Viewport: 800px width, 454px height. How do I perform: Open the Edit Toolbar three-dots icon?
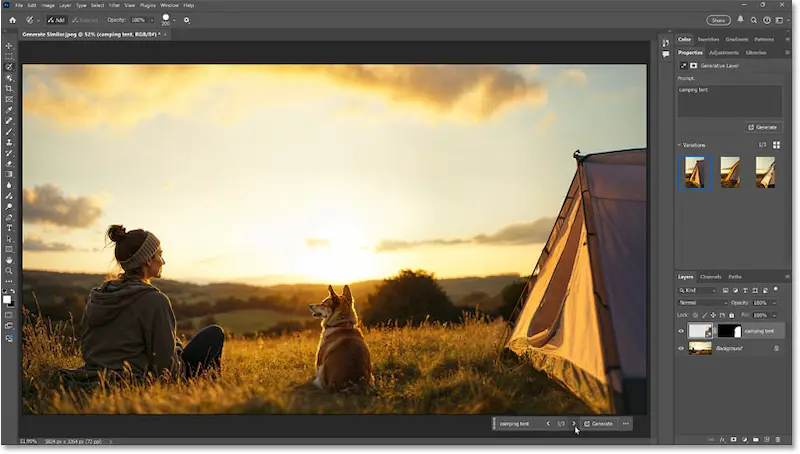tap(9, 282)
